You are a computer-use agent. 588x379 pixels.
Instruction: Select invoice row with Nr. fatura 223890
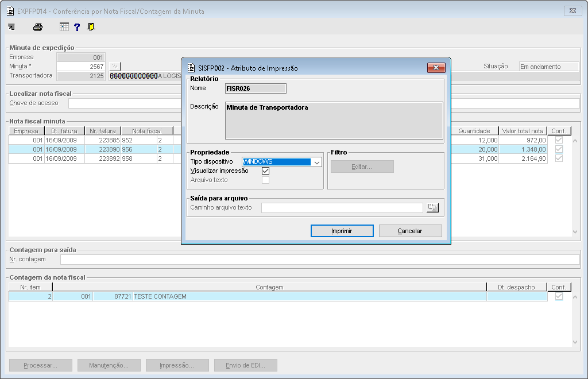coord(103,149)
